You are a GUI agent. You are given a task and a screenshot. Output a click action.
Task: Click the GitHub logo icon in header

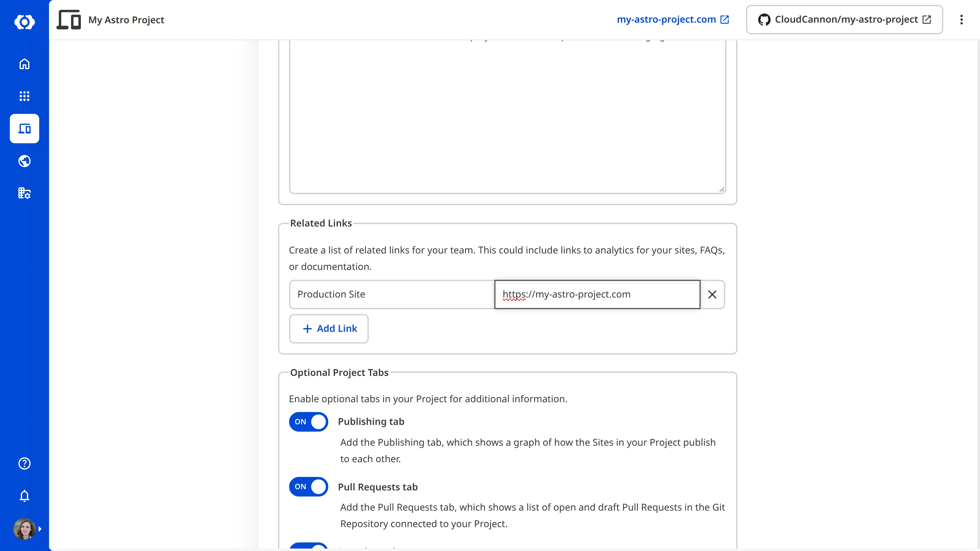click(764, 20)
